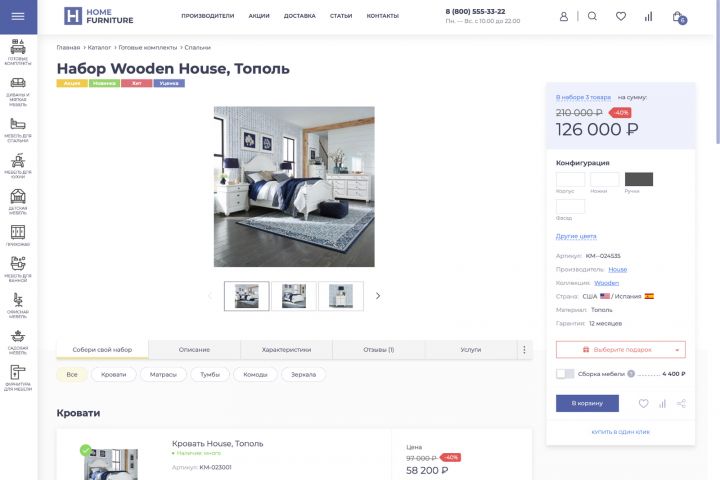
Task: Select the "Кровати" filter chip
Action: tap(113, 374)
